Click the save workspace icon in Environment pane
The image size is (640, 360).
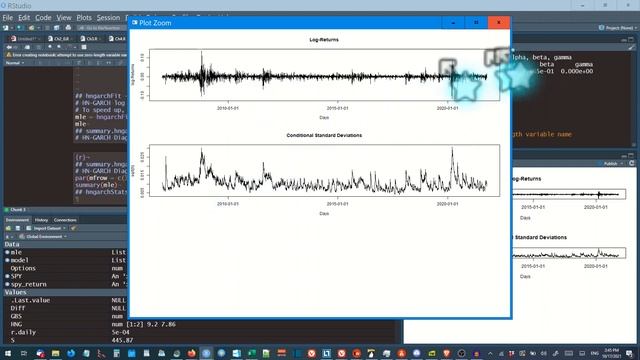18,228
